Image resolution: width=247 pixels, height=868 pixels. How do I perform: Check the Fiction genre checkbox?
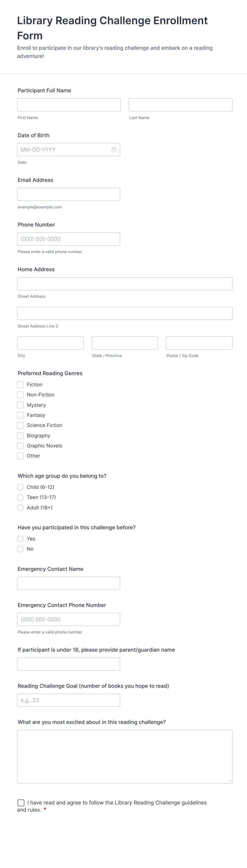20,384
